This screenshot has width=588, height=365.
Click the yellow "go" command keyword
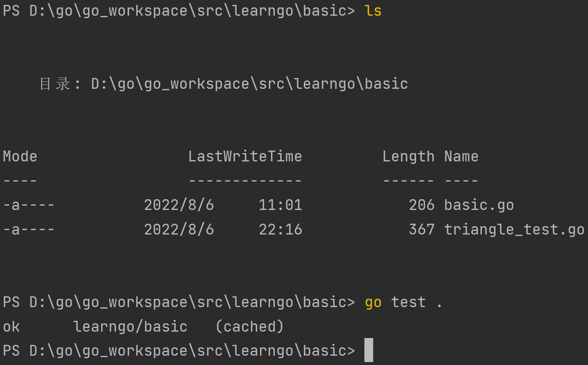click(x=373, y=302)
